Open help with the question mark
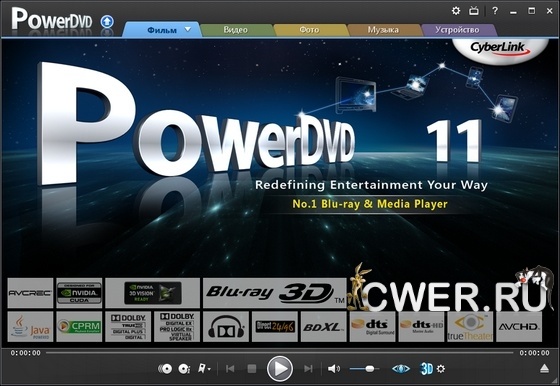The image size is (560, 386). 495,11
